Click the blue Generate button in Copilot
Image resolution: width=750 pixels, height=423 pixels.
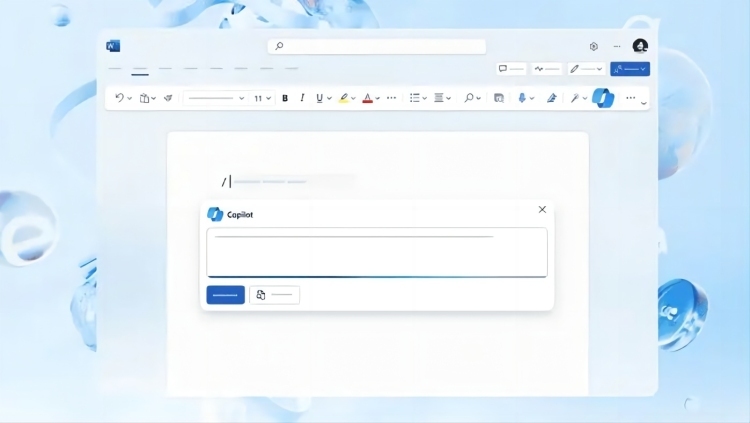[226, 295]
